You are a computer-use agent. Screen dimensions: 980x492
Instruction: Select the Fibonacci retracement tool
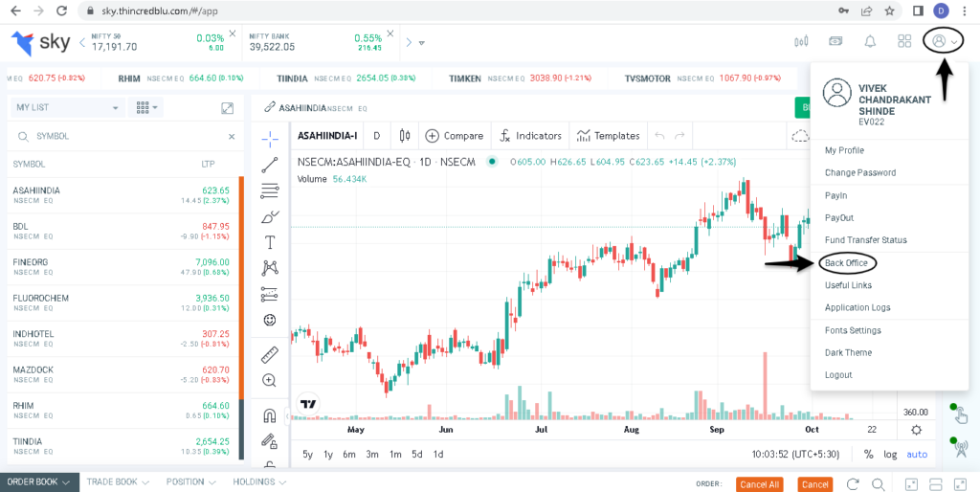tap(270, 190)
